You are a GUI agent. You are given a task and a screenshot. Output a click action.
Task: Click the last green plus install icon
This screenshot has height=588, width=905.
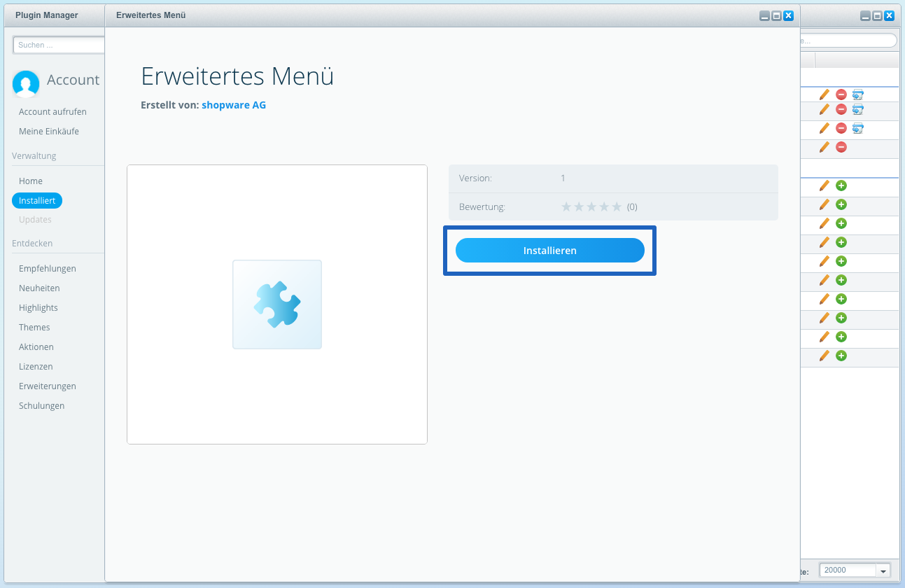pyautogui.click(x=841, y=356)
